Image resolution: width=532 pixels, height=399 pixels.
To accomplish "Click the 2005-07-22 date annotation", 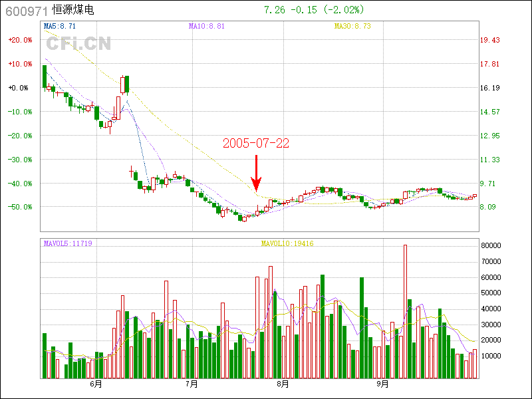I will pyautogui.click(x=256, y=143).
